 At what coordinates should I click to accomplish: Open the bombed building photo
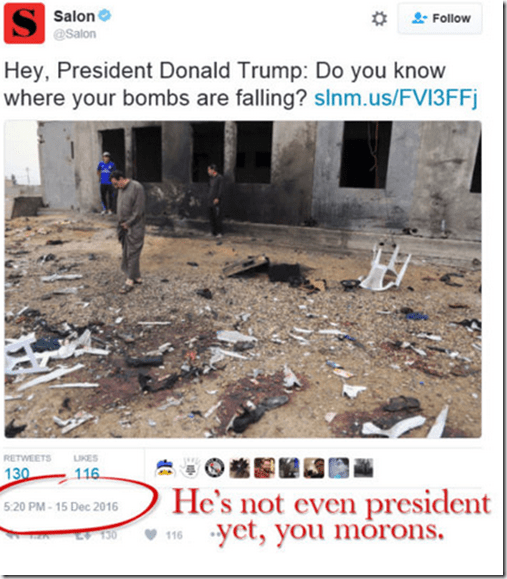[x=243, y=279]
